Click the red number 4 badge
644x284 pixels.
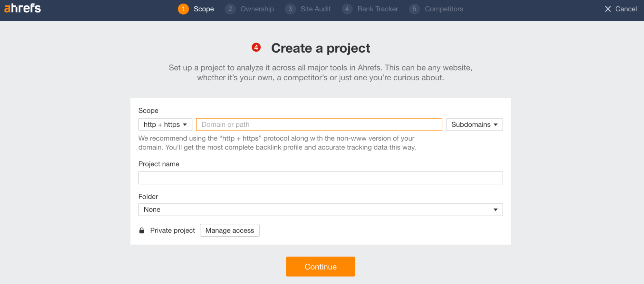pyautogui.click(x=256, y=48)
